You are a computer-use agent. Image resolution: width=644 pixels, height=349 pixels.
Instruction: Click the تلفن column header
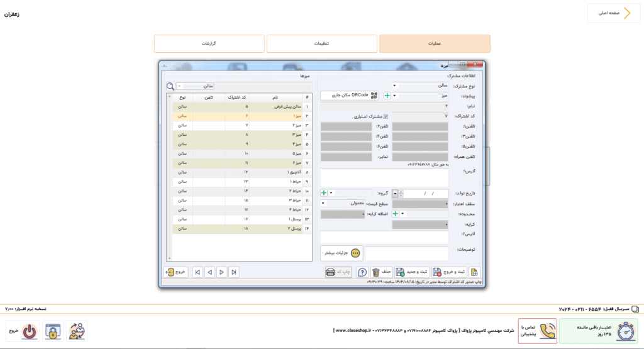coord(209,97)
